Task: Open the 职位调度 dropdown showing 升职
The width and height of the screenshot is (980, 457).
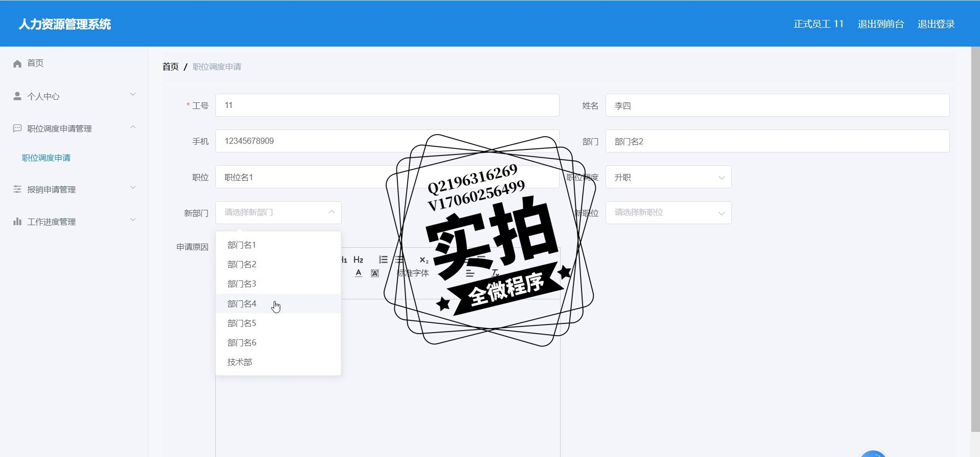Action: [x=669, y=177]
